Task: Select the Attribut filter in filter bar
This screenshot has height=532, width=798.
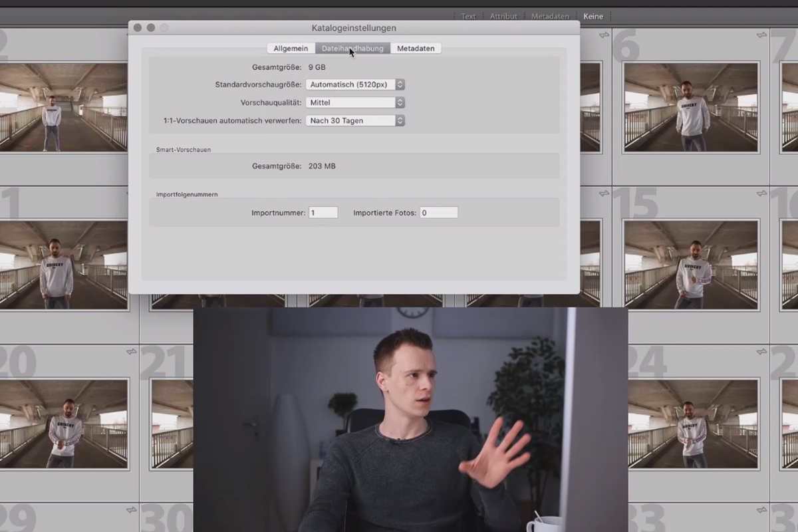Action: 503,17
